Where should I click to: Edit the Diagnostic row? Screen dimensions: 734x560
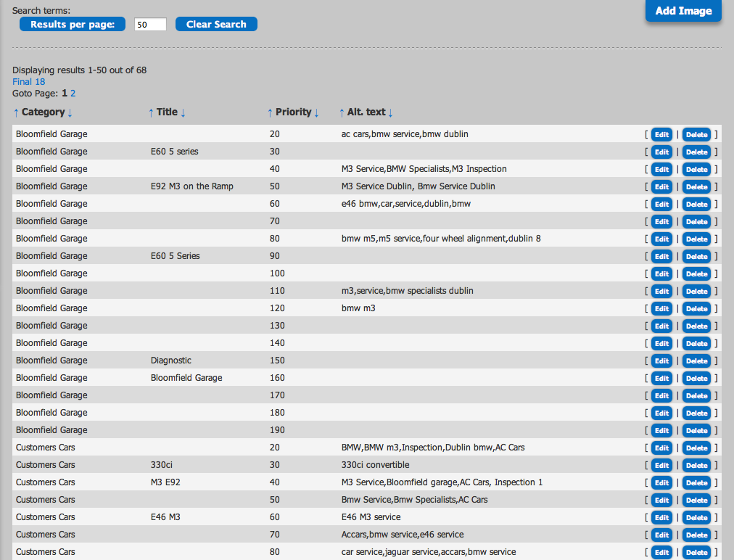(x=661, y=361)
